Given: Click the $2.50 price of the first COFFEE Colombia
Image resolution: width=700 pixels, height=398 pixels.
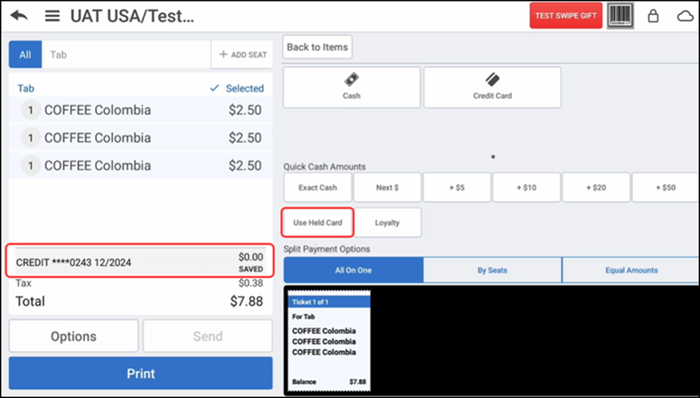Looking at the screenshot, I should pyautogui.click(x=245, y=110).
